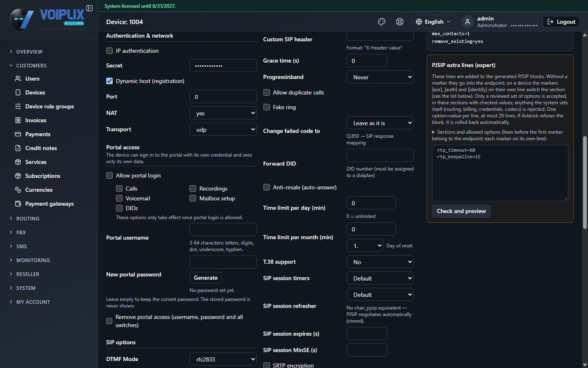
Task: Expand the PBX menu section
Action: tap(21, 232)
